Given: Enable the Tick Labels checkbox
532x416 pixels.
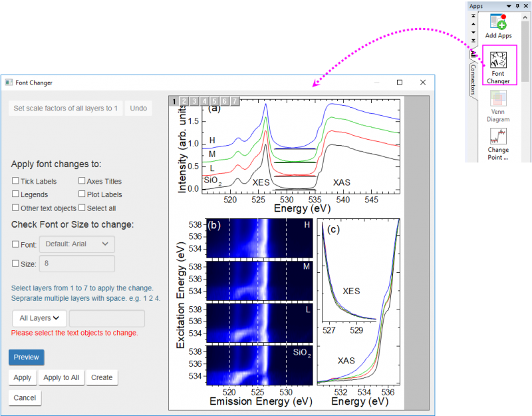Looking at the screenshot, I should [15, 181].
